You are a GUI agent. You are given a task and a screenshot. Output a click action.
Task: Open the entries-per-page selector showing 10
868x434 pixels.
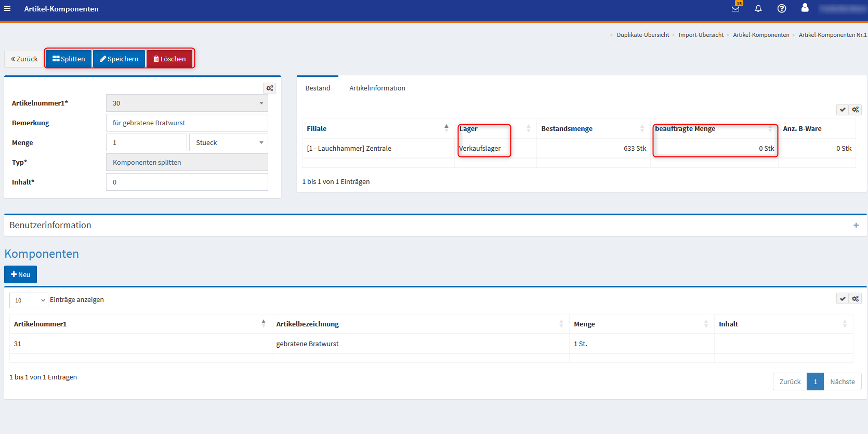point(29,300)
